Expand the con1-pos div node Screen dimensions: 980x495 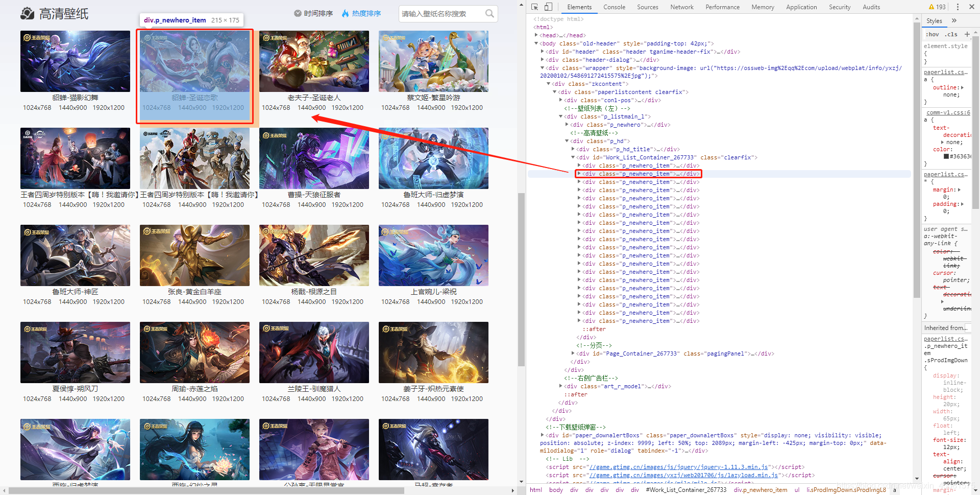coord(560,100)
